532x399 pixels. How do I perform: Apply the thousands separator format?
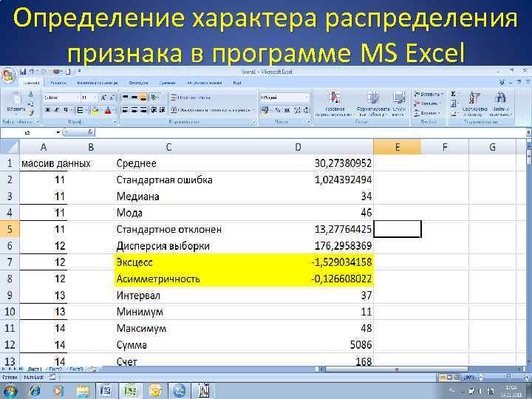(x=287, y=110)
